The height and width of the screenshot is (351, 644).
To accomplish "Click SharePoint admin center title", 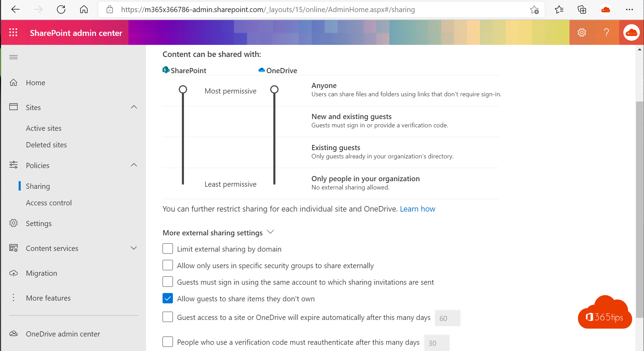I will coord(76,33).
